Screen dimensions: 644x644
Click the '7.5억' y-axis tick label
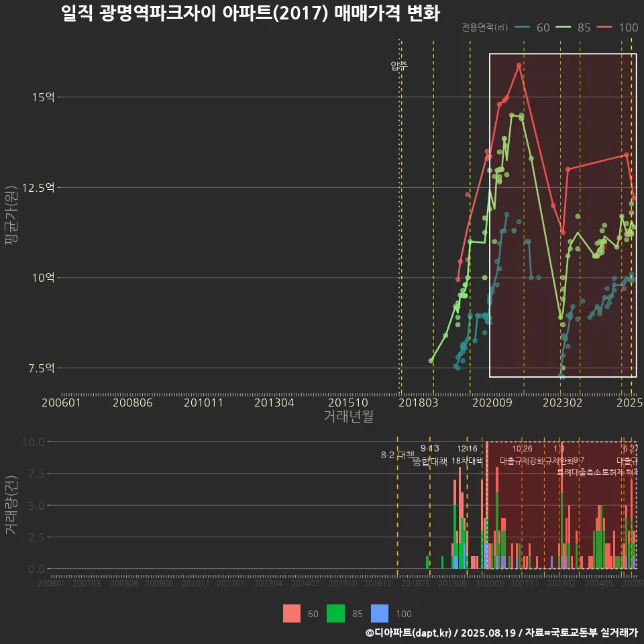[x=41, y=368]
